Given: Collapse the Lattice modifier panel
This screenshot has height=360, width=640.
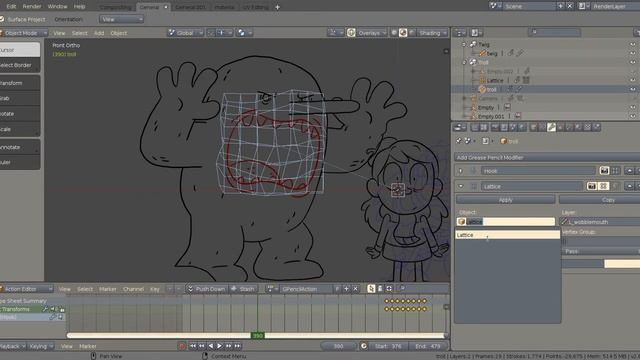Looking at the screenshot, I should tap(461, 187).
